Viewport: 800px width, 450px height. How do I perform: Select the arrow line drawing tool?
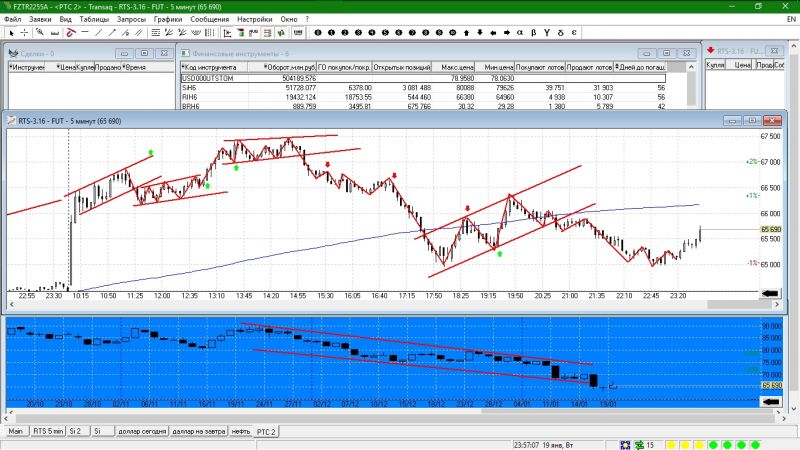click(x=112, y=33)
